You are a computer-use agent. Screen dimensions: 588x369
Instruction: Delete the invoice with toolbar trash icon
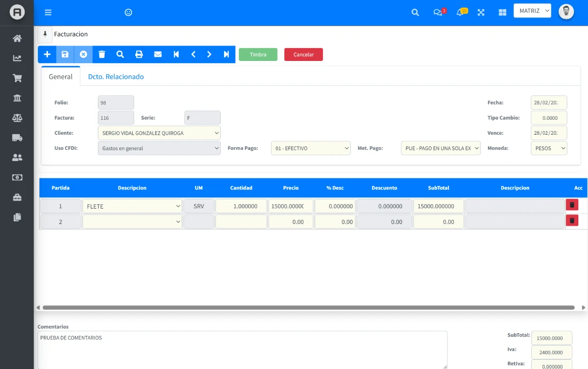pos(102,55)
